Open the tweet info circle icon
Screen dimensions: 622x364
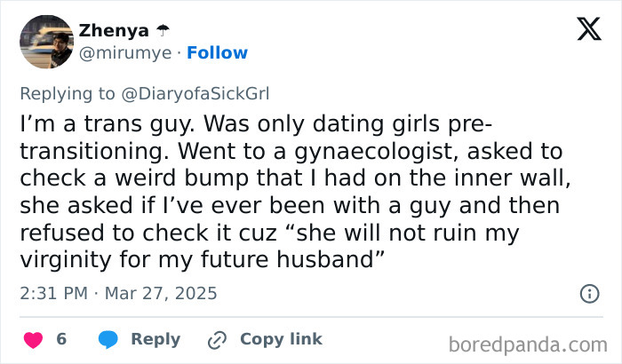(x=588, y=293)
